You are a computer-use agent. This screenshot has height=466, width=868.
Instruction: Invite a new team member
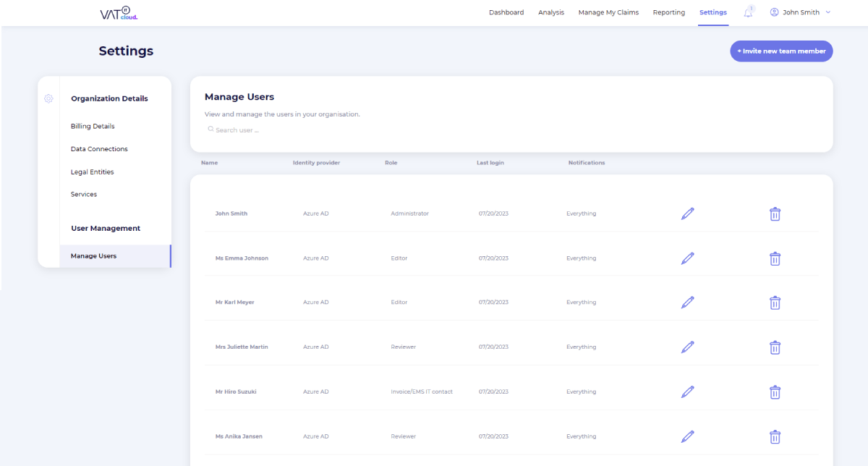tap(781, 51)
